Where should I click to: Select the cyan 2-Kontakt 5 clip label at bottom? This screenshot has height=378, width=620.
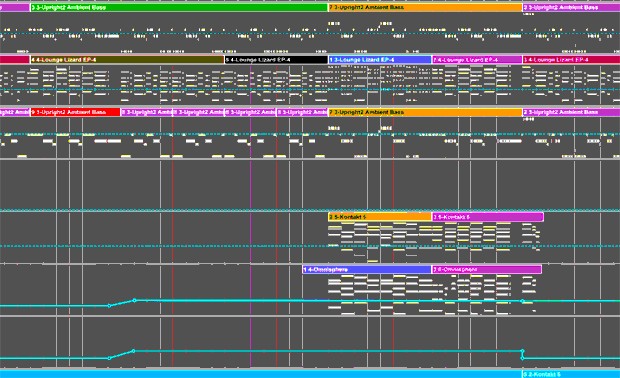pyautogui.click(x=542, y=374)
